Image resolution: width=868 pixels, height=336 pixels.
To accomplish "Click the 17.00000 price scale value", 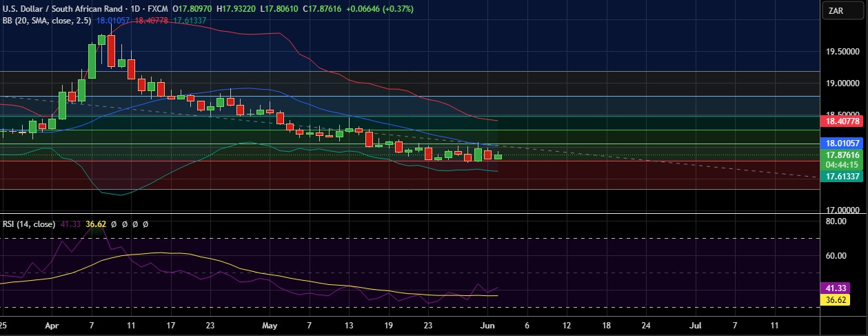I will [841, 210].
